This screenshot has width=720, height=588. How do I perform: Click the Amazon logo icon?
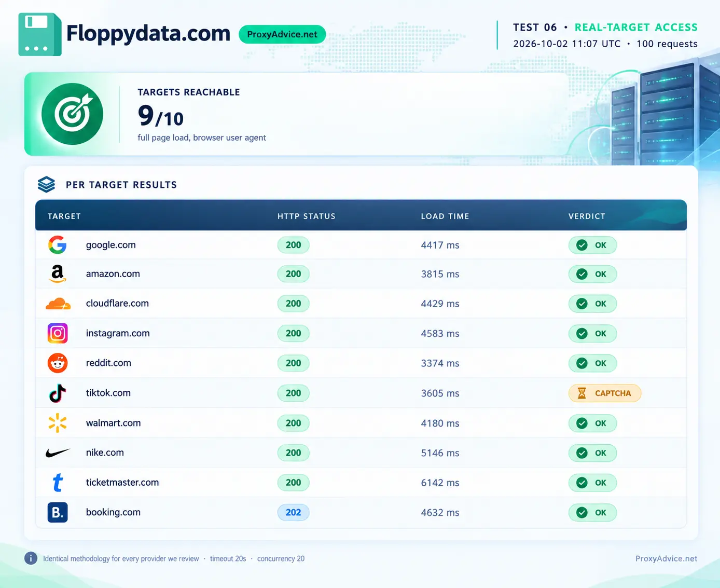(x=58, y=274)
